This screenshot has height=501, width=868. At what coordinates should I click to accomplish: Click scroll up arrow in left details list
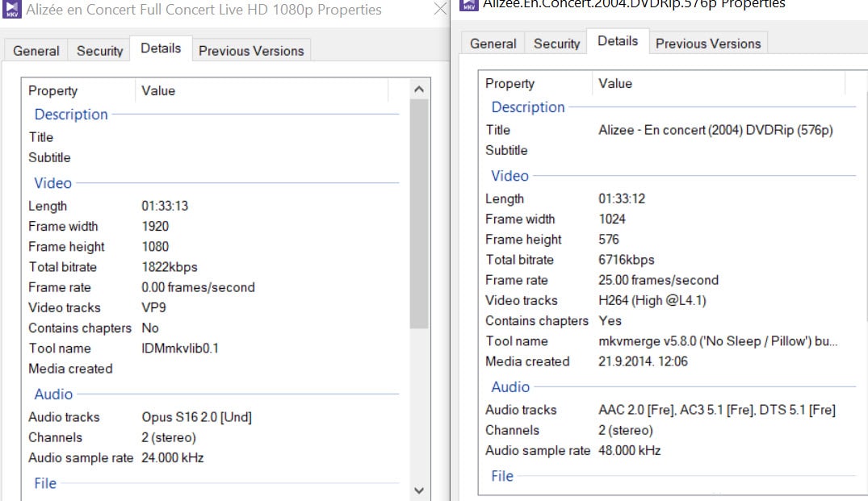coord(419,89)
